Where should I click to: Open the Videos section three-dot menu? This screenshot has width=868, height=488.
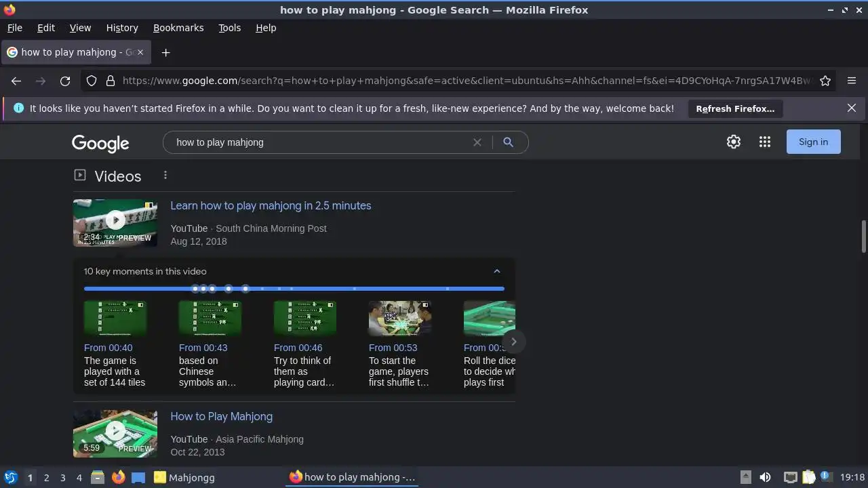[x=165, y=176]
